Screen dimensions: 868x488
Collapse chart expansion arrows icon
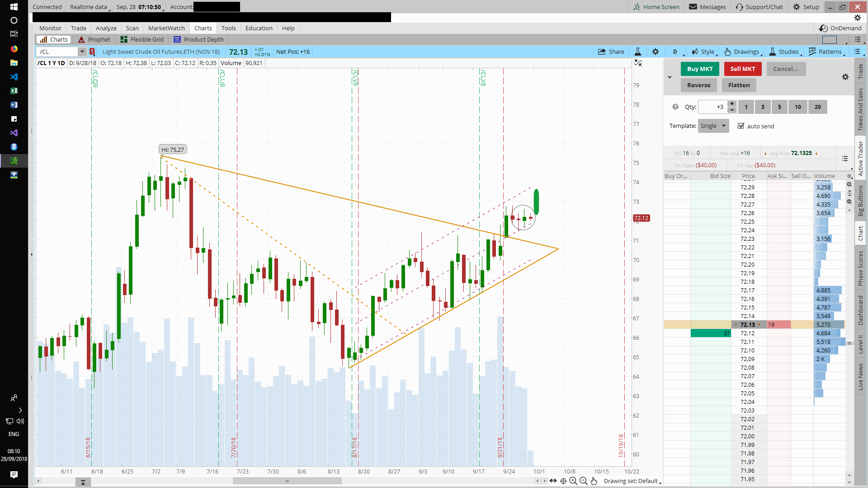coord(638,63)
